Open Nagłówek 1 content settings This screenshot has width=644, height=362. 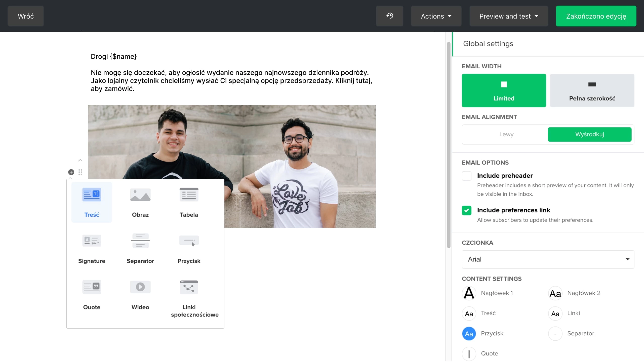coord(469,293)
